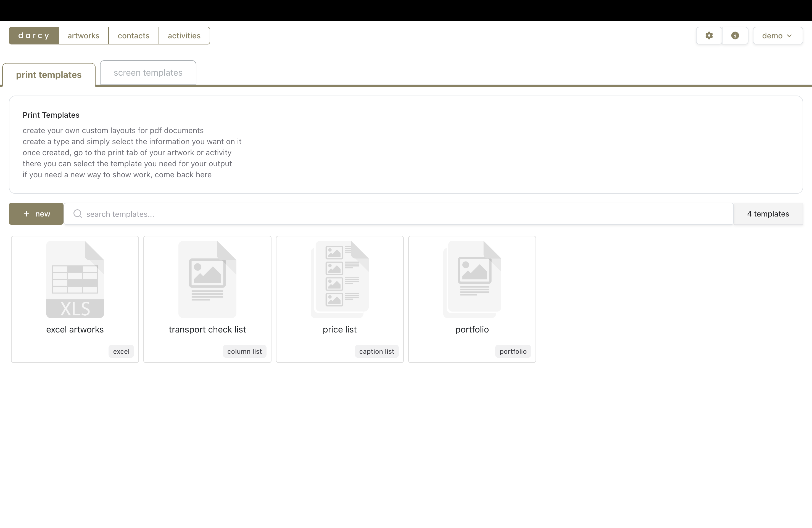Image resolution: width=812 pixels, height=528 pixels.
Task: Click the caption list tag
Action: coord(376,351)
